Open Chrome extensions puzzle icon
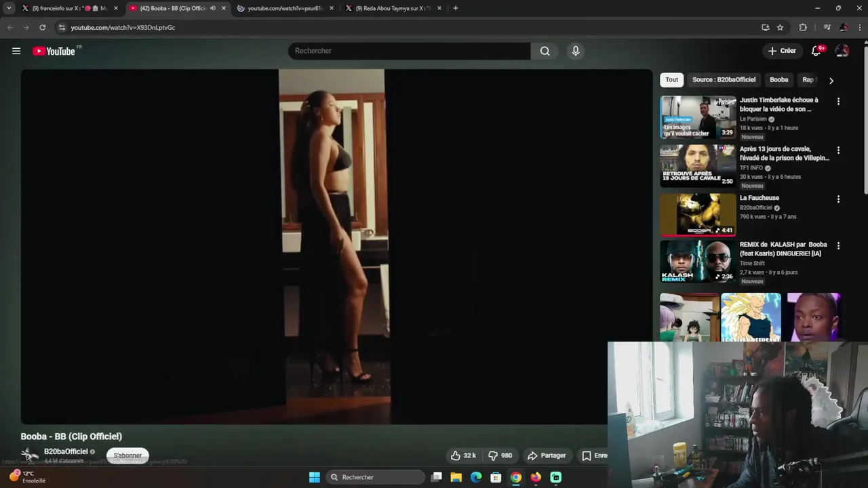This screenshot has height=488, width=868. (x=803, y=27)
